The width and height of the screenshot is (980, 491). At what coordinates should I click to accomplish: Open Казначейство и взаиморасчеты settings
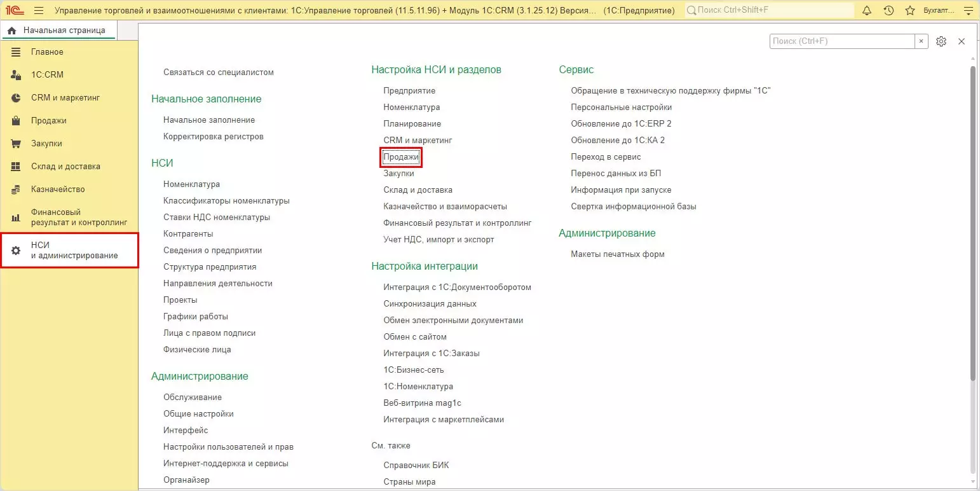coord(445,207)
